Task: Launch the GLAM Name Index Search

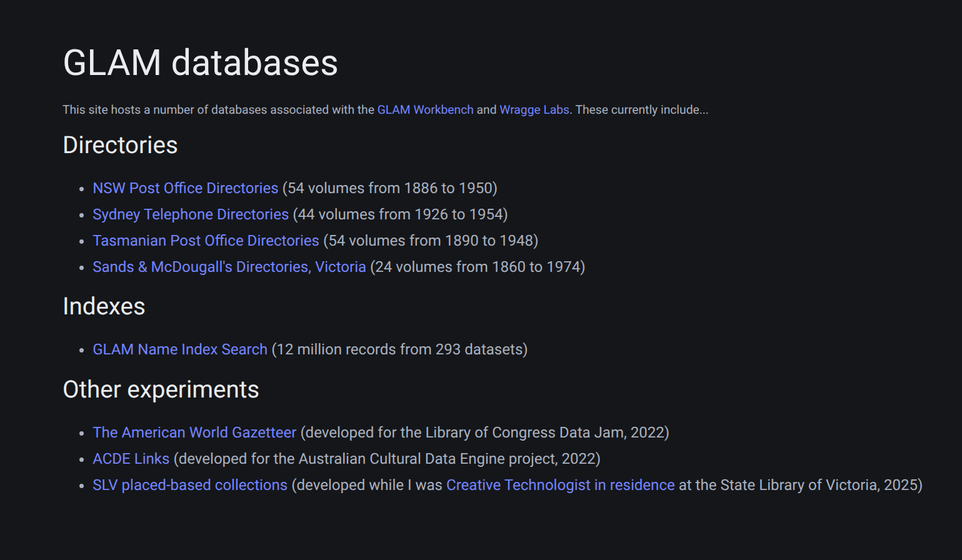Action: point(180,349)
